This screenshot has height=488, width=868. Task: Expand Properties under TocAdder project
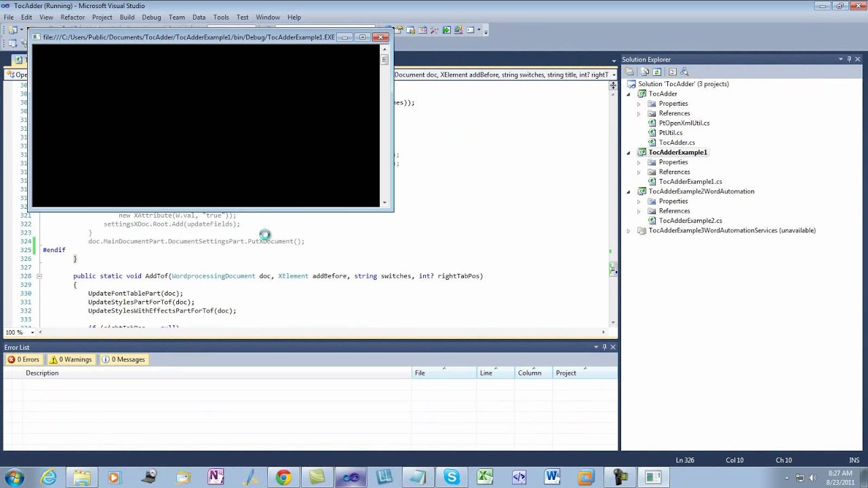638,104
